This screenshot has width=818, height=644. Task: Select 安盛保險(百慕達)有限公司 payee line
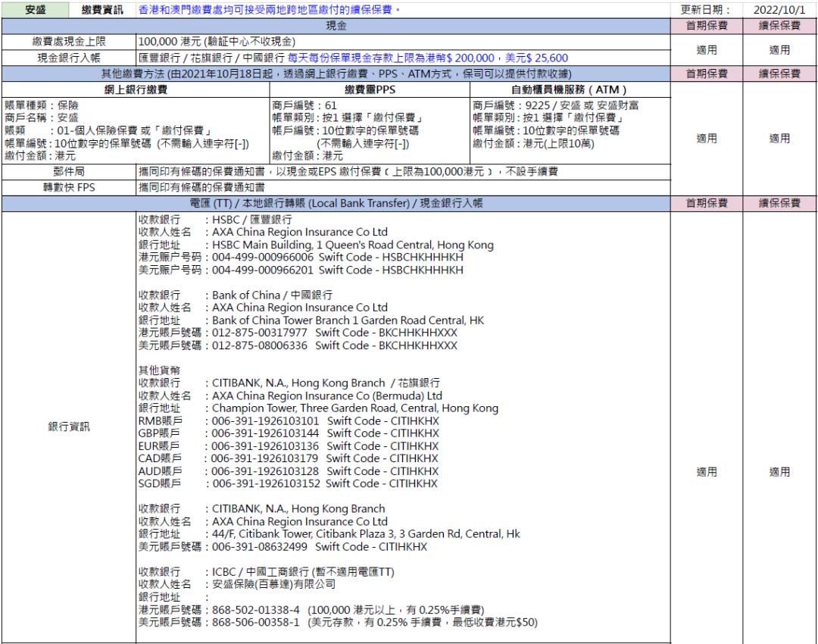pos(237,584)
